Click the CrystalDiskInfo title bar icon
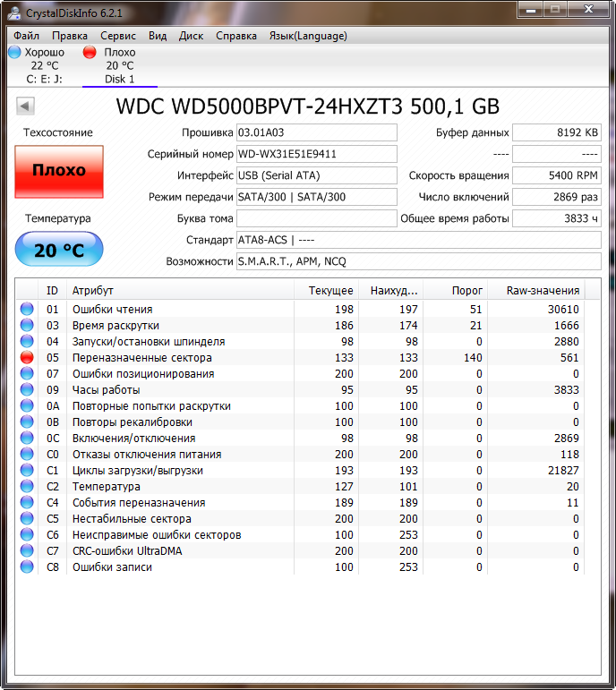Image resolution: width=616 pixels, height=690 pixels. click(14, 13)
